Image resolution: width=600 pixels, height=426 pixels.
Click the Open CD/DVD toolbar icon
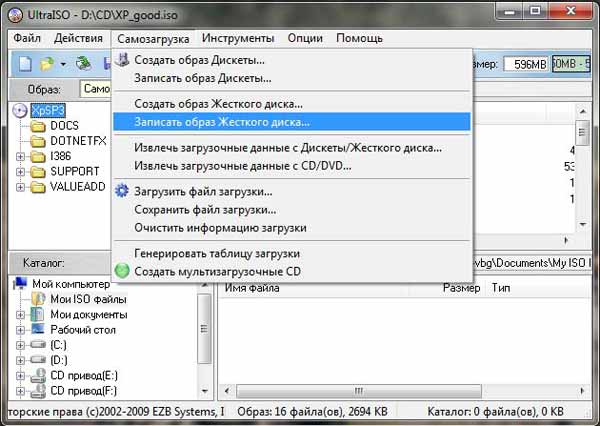[x=84, y=64]
